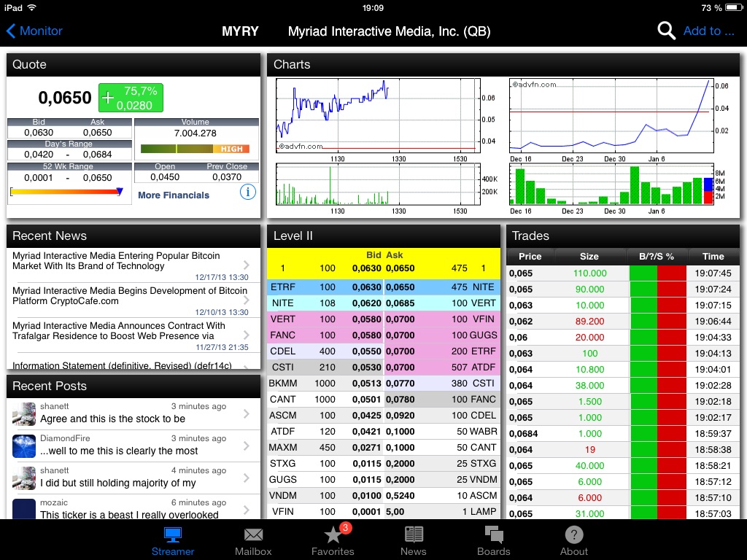Switch to the Favorites tab
Viewport: 747px width, 560px height.
333,540
